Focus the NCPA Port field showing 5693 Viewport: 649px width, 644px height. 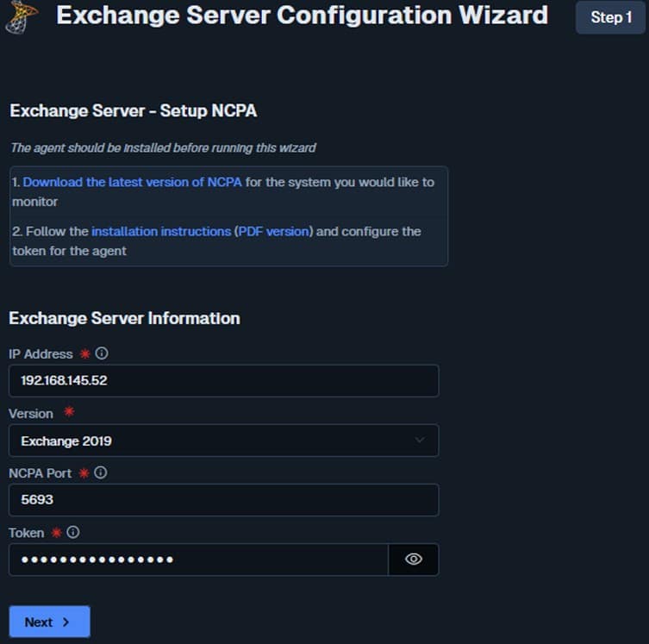[x=223, y=500]
